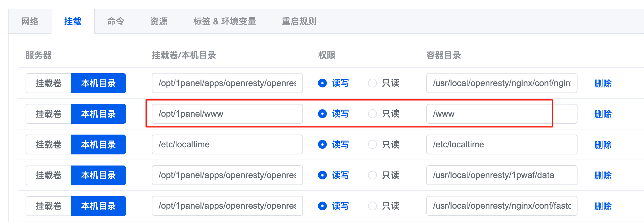Select 只读 for the /etc/localtime mount
The image size is (644, 222).
(372, 144)
